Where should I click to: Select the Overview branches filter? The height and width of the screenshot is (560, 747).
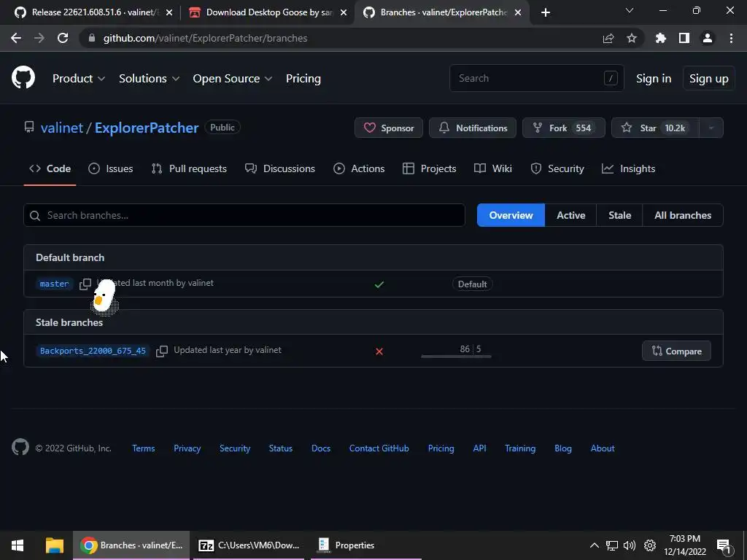coord(511,215)
